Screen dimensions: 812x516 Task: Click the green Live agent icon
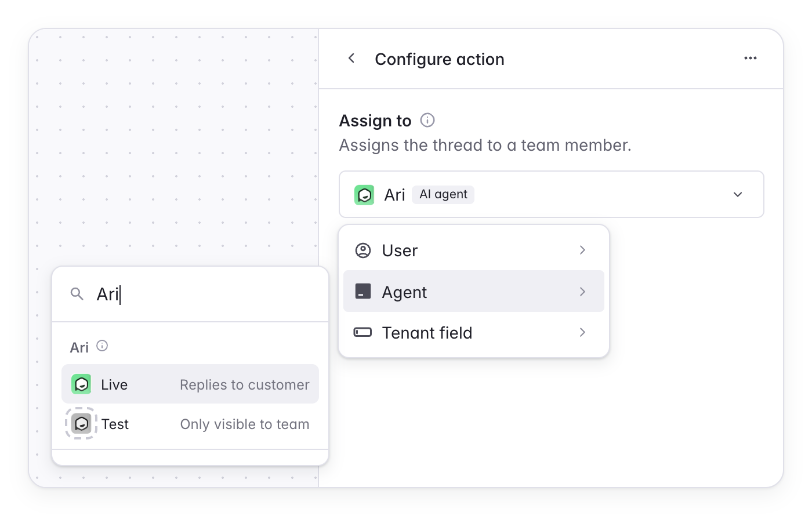pyautogui.click(x=81, y=384)
